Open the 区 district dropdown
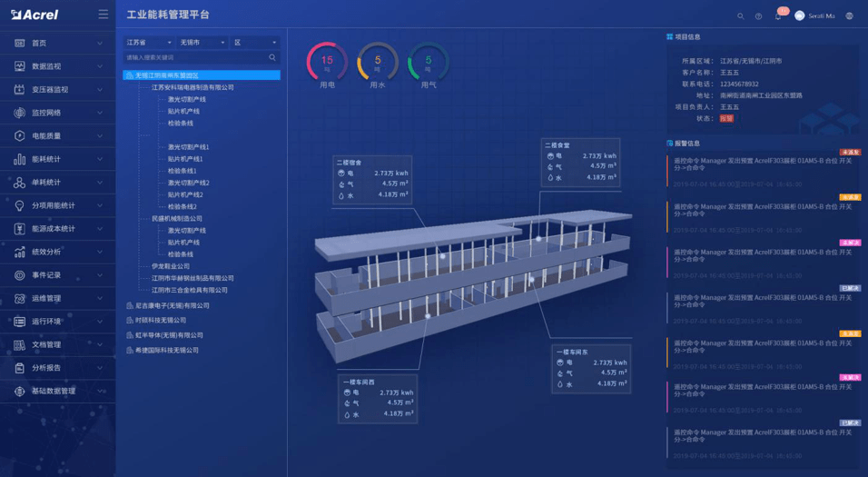The height and width of the screenshot is (477, 868). 255,42
